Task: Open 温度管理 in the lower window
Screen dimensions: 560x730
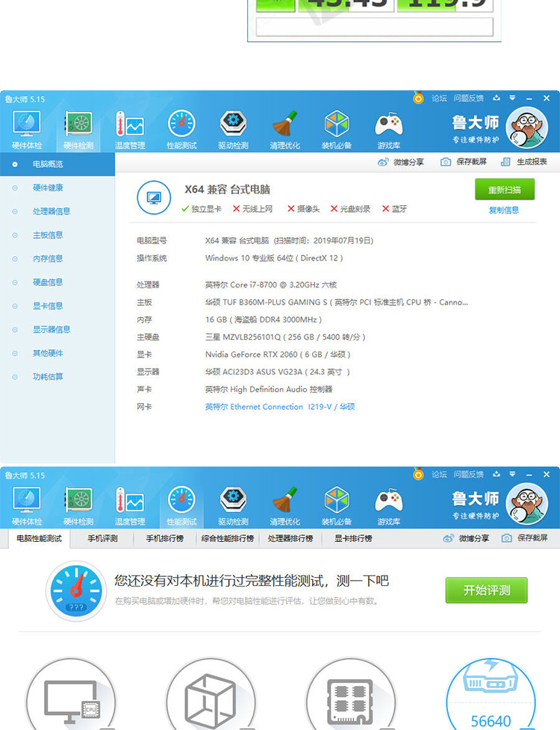Action: pos(130,506)
